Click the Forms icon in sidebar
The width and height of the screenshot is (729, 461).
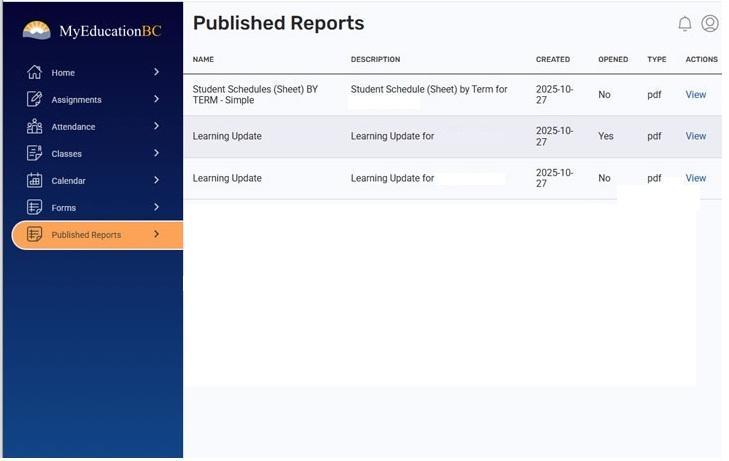point(35,207)
